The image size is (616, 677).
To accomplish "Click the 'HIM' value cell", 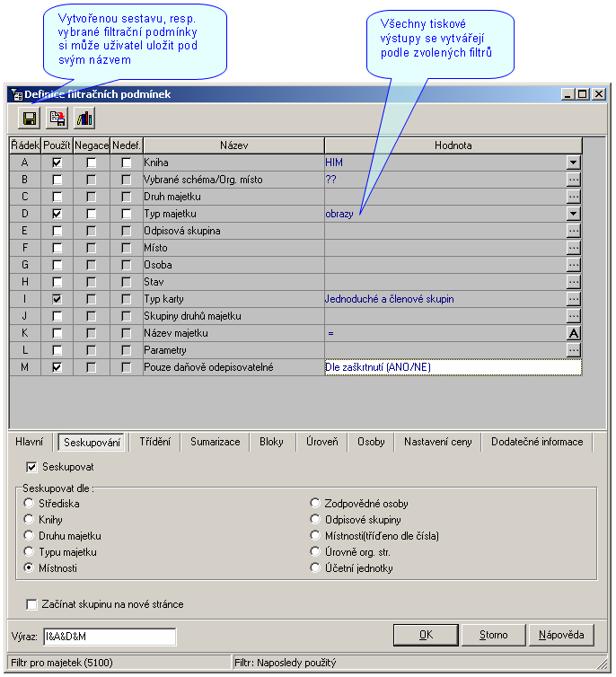I will click(445, 163).
